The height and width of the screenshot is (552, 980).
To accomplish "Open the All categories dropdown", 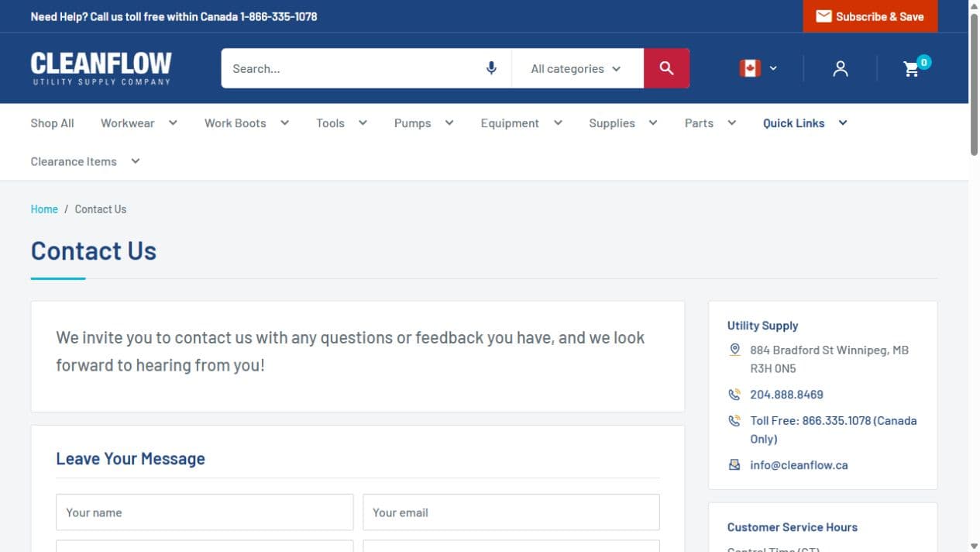I will 576,68.
